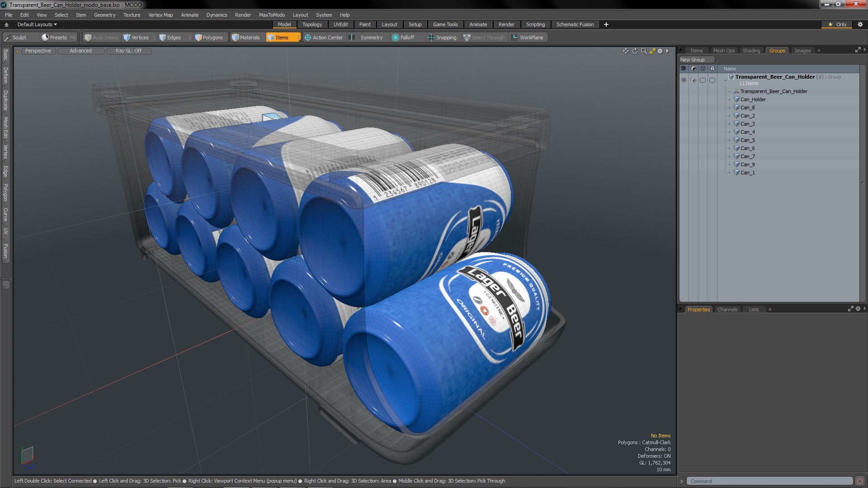Click viewport zoom magnifier icon
868x488 pixels.
tap(644, 51)
